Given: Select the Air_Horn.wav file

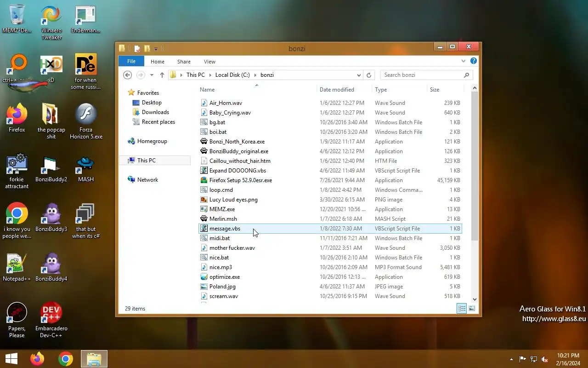Looking at the screenshot, I should point(330,103).
